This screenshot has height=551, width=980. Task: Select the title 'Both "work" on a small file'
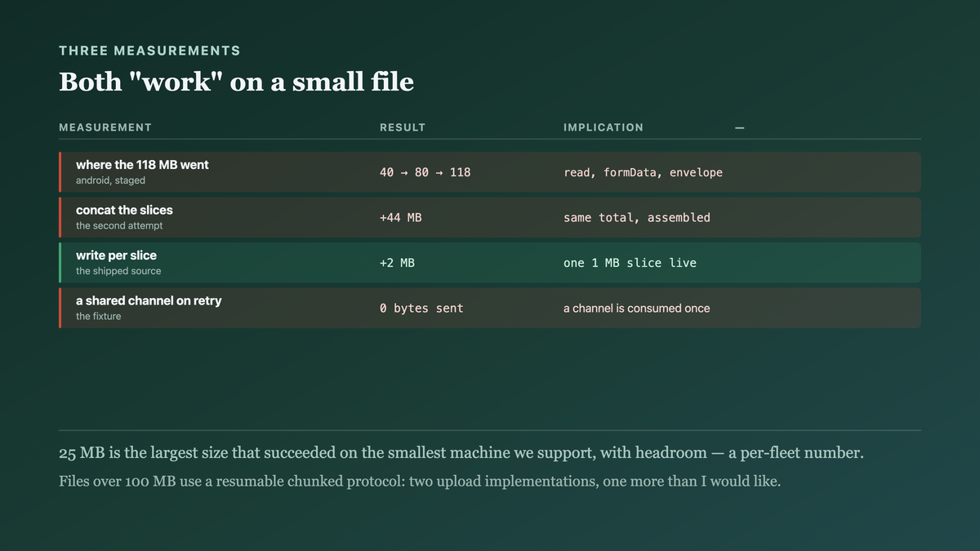pyautogui.click(x=236, y=82)
